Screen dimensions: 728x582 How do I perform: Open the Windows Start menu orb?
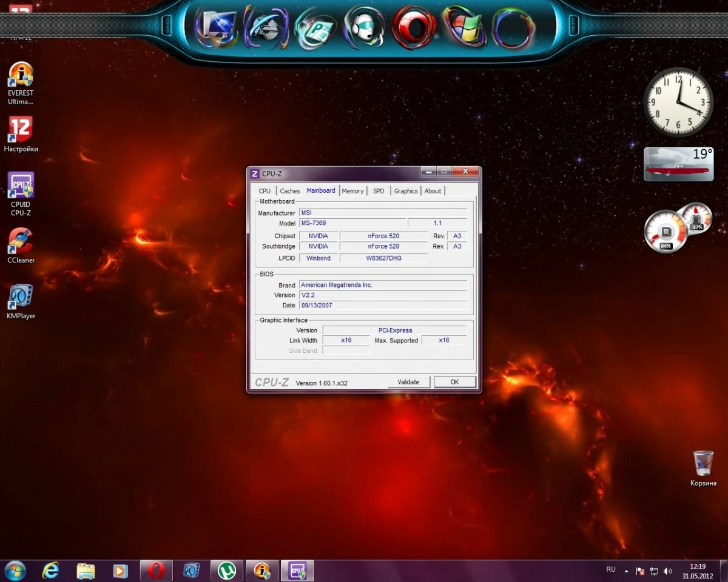click(15, 570)
